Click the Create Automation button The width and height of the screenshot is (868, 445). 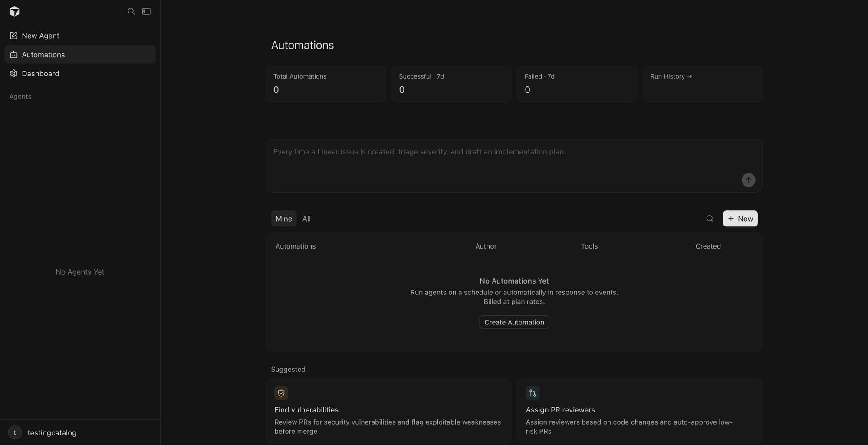click(514, 322)
